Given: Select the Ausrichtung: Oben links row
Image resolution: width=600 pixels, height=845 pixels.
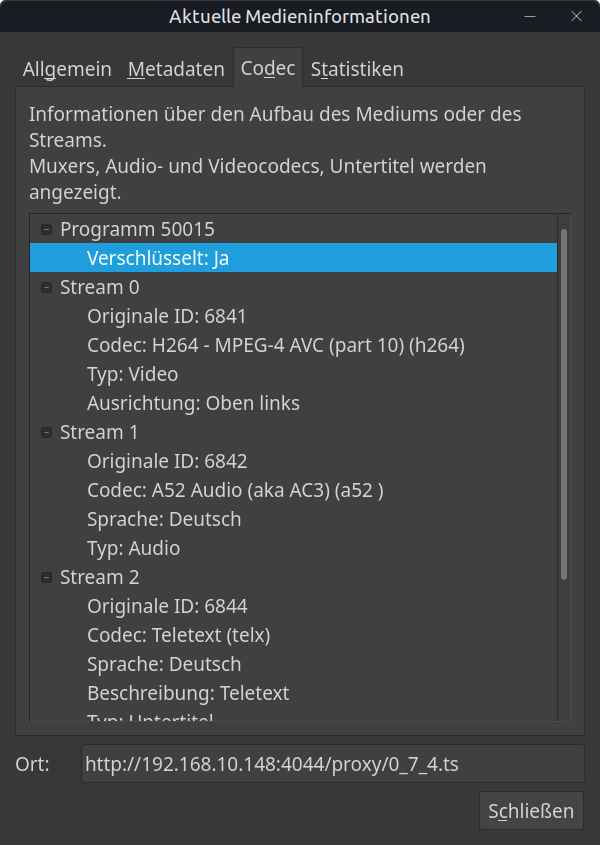Looking at the screenshot, I should tap(193, 404).
